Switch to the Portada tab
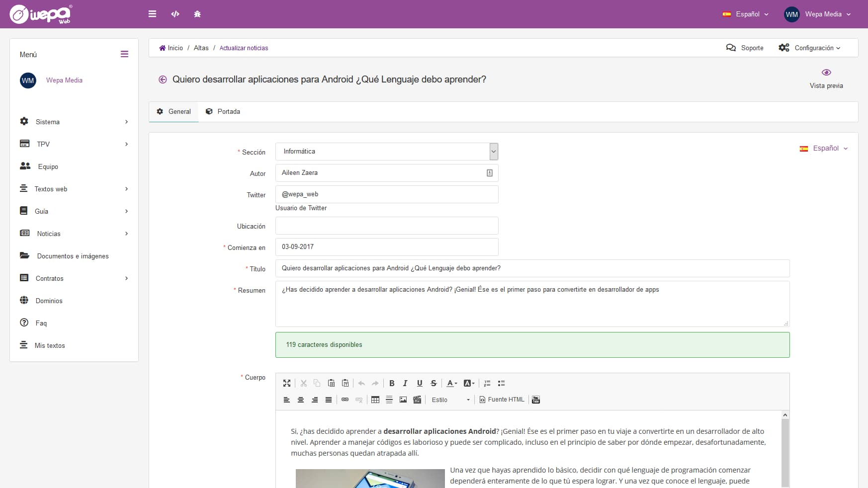This screenshot has height=488, width=868. [223, 112]
